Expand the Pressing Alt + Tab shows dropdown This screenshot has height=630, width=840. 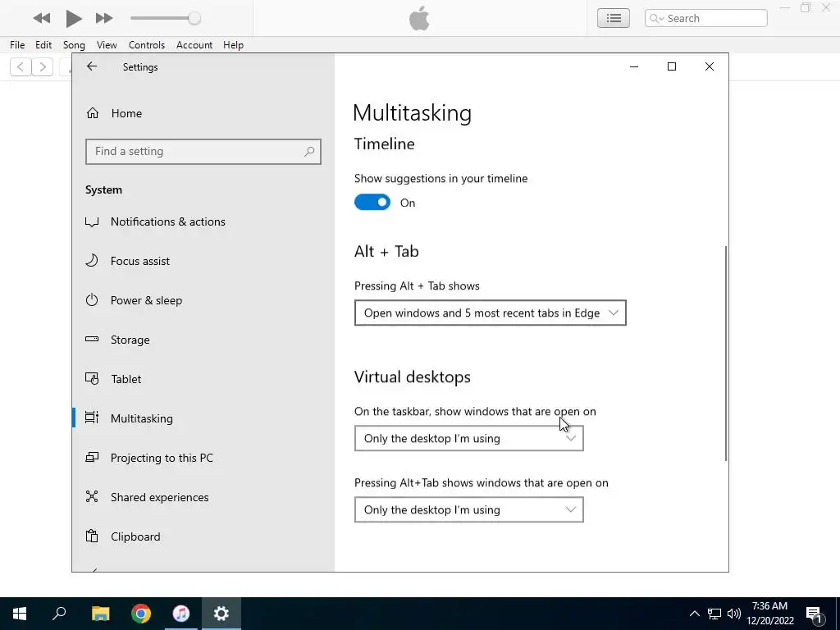pos(491,313)
